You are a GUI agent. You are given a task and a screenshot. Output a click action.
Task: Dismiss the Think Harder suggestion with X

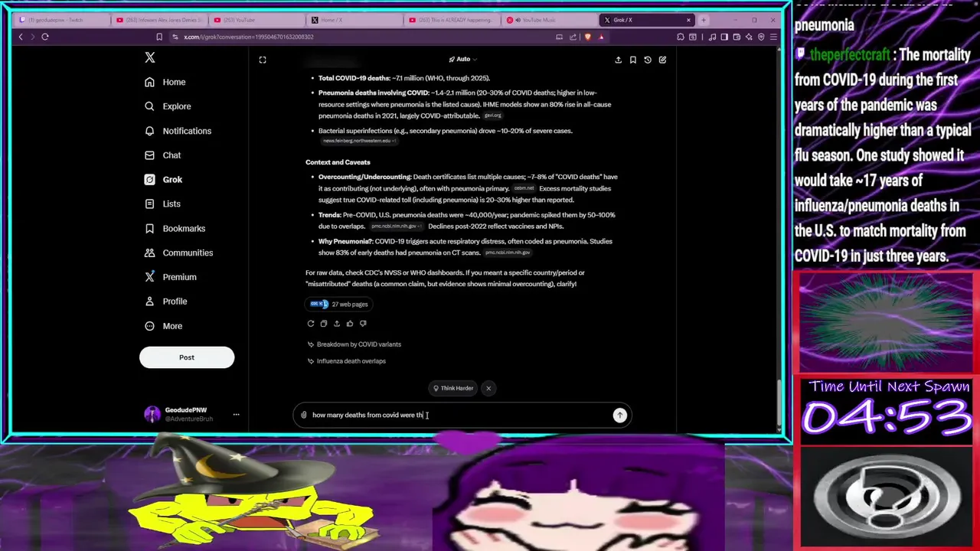(488, 388)
